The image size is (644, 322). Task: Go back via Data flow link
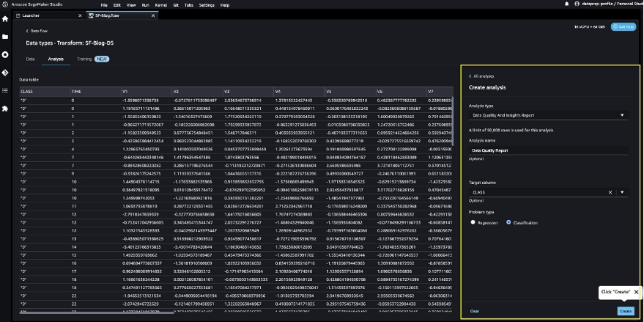39,31
